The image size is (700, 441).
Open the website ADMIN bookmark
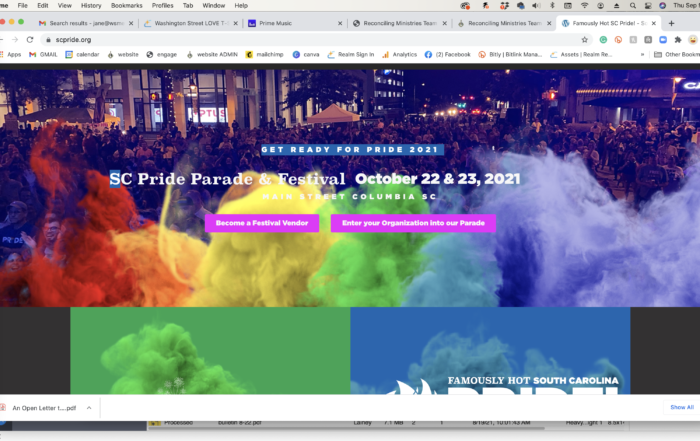[212, 54]
